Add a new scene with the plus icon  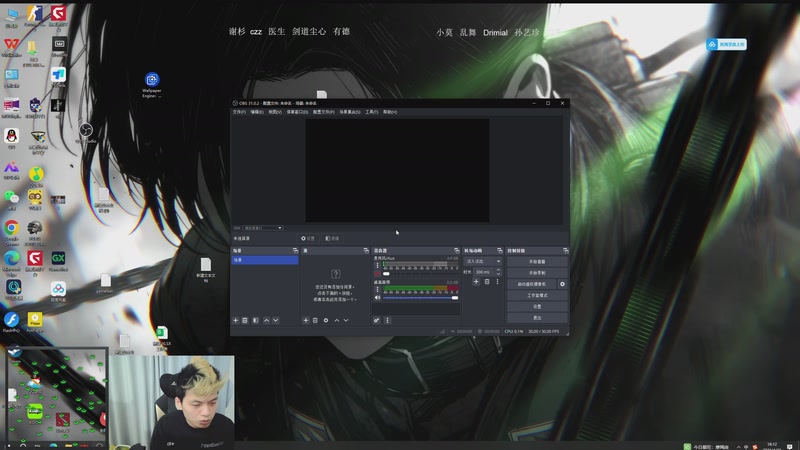coord(236,320)
